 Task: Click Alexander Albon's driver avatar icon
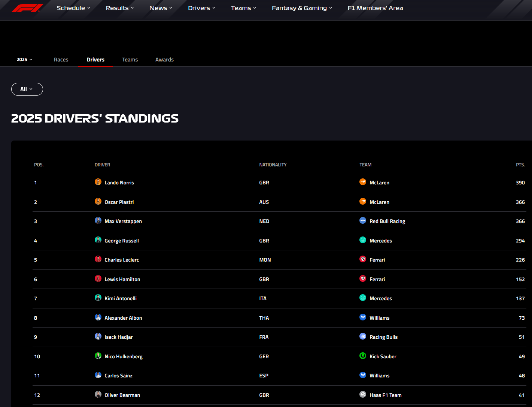[98, 317]
